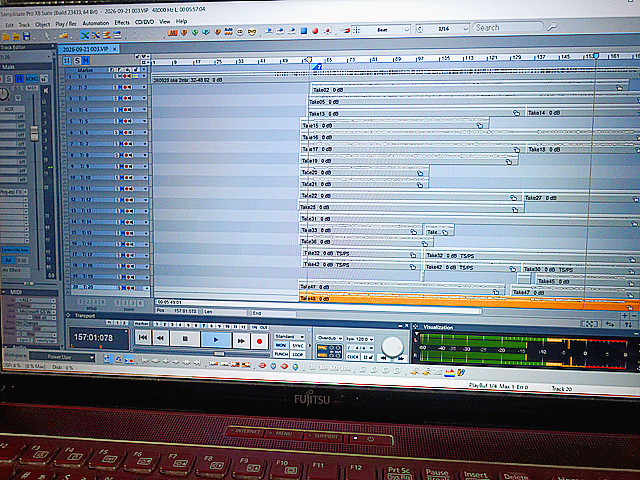Screen dimensions: 640x480
Task: Toggle blue Mute M in Track Editor
Action: pyautogui.click(x=19, y=78)
